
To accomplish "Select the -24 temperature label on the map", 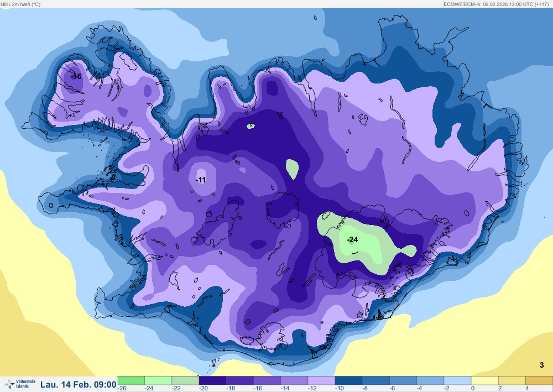I will click(x=352, y=240).
